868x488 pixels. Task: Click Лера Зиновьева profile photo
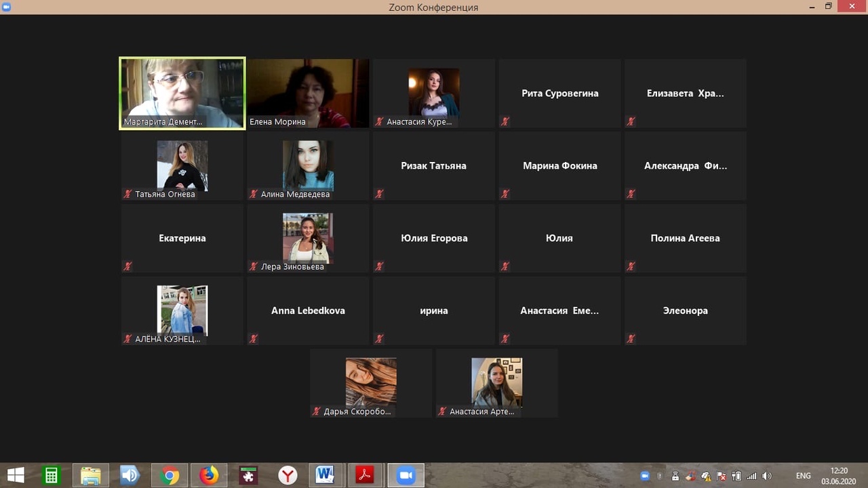tap(308, 238)
